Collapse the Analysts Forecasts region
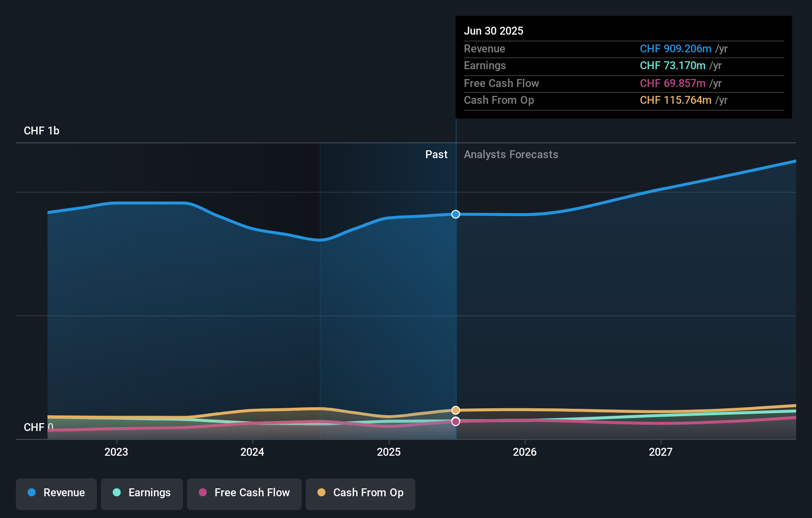The image size is (812, 518). click(x=511, y=155)
